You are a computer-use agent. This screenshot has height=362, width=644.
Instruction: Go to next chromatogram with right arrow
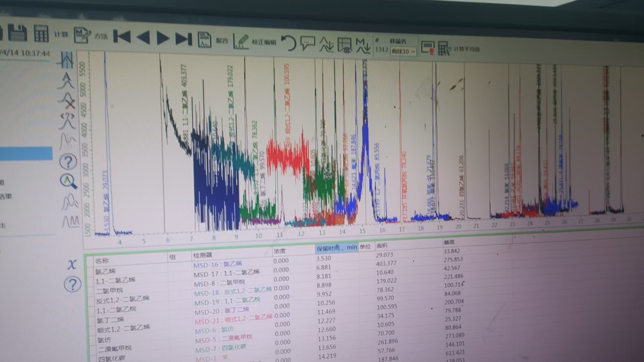click(163, 38)
